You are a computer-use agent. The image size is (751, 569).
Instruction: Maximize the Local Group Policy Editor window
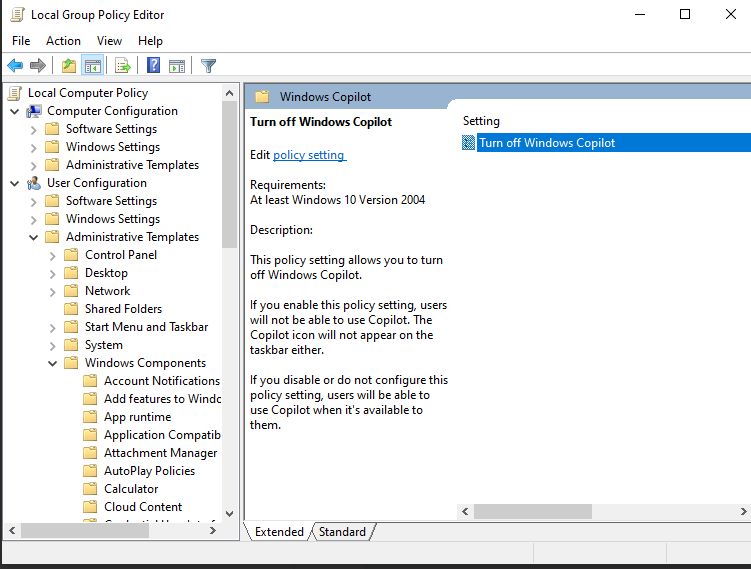click(x=685, y=14)
